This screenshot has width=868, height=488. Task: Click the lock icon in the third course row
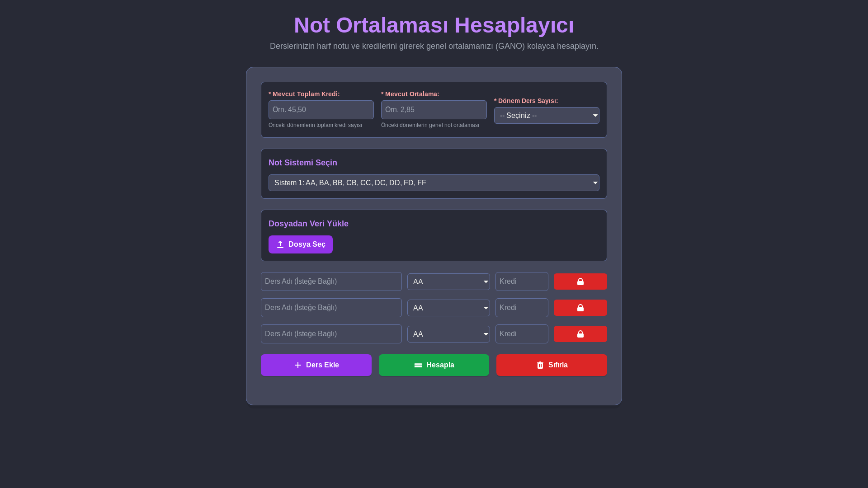coord(580,334)
